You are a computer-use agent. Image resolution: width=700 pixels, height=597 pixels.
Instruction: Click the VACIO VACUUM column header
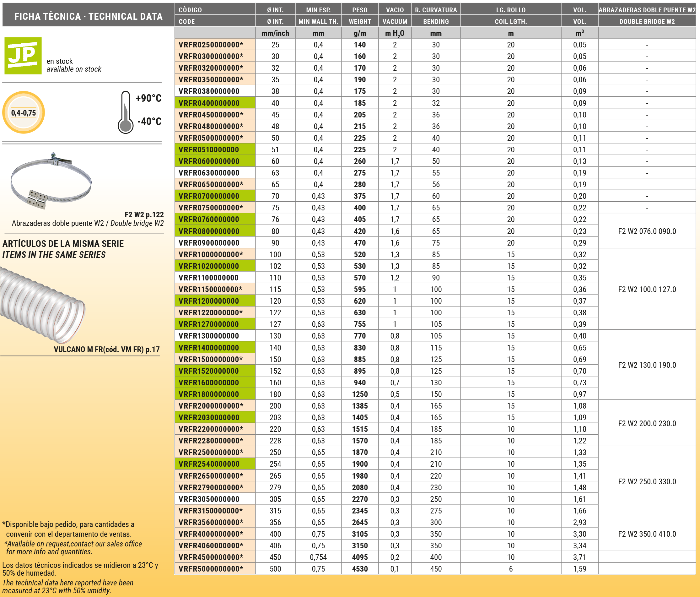point(395,16)
